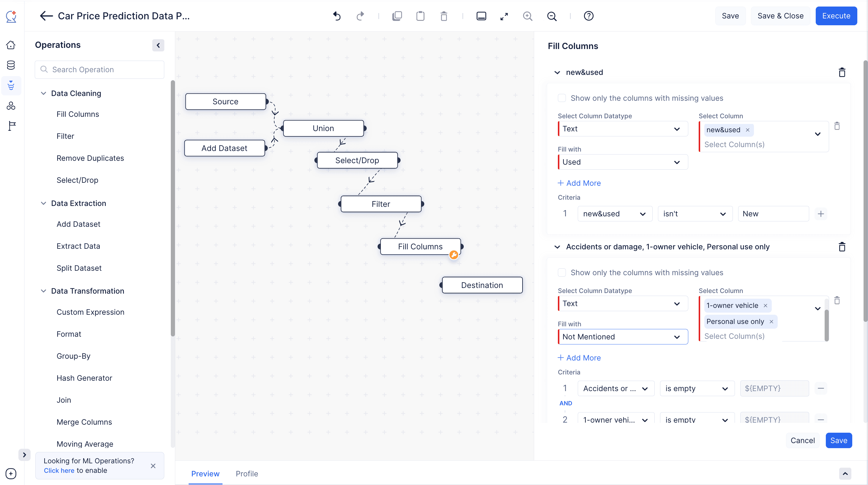Click the redo icon in toolbar
The image size is (868, 485).
pyautogui.click(x=360, y=16)
